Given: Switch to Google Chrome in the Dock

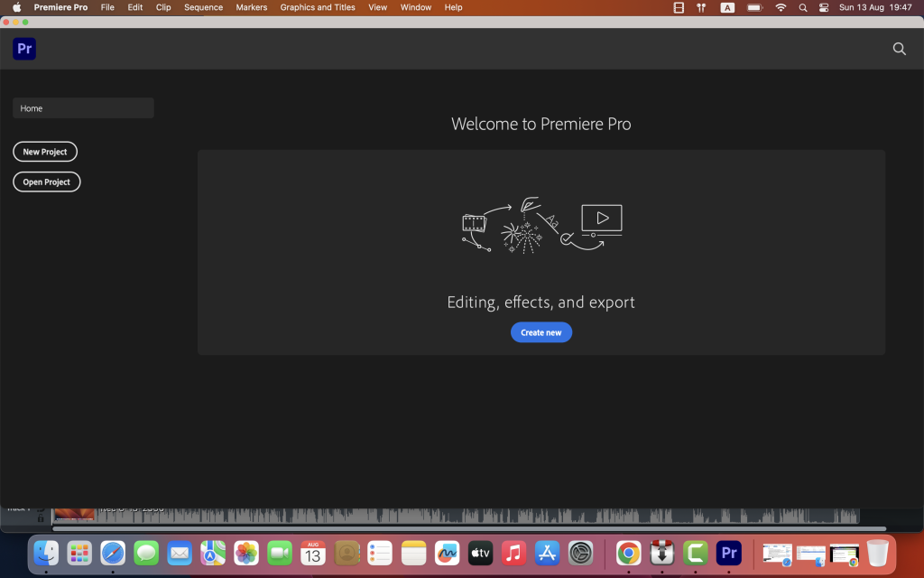Looking at the screenshot, I should pos(628,554).
